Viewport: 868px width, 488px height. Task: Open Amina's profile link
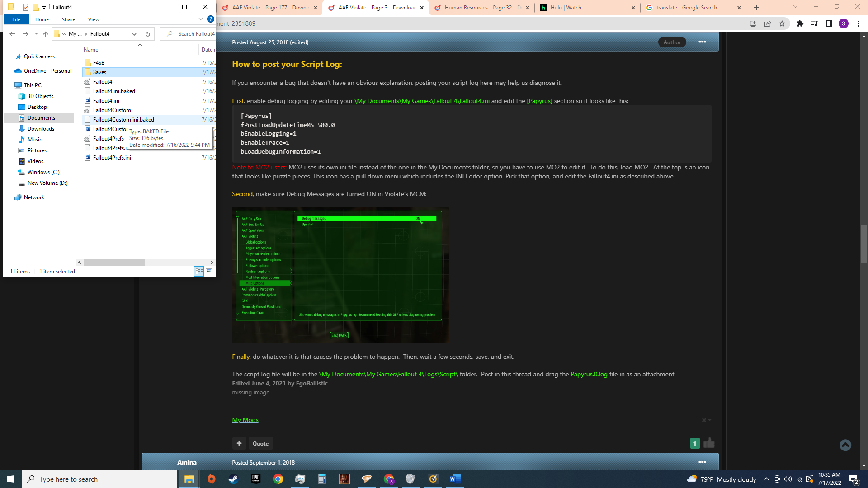(187, 462)
